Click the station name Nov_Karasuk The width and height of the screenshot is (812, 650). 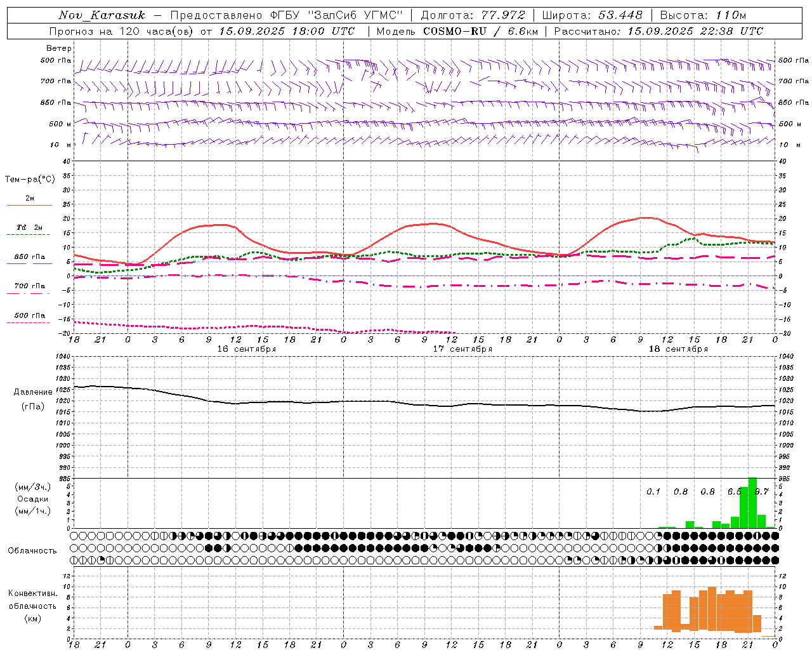pyautogui.click(x=101, y=15)
